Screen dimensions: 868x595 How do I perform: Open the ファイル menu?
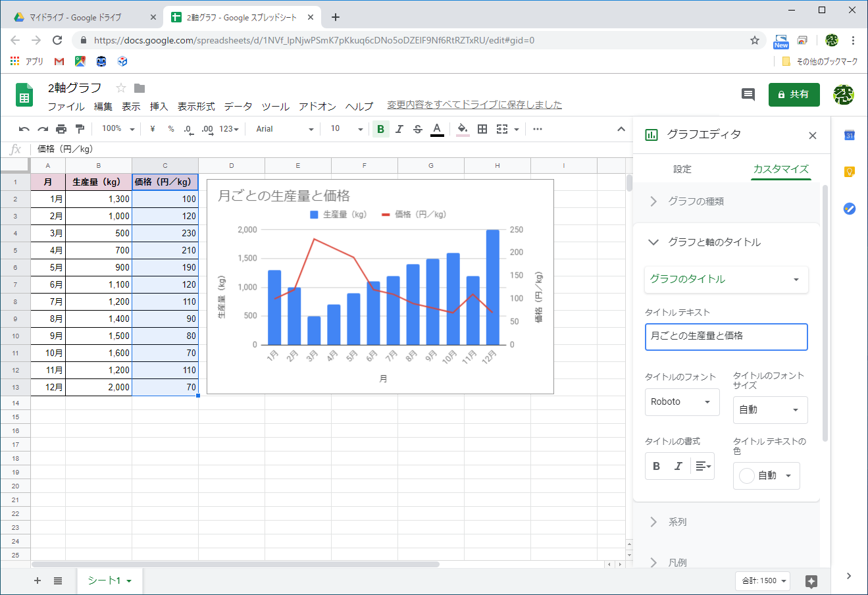tap(66, 106)
